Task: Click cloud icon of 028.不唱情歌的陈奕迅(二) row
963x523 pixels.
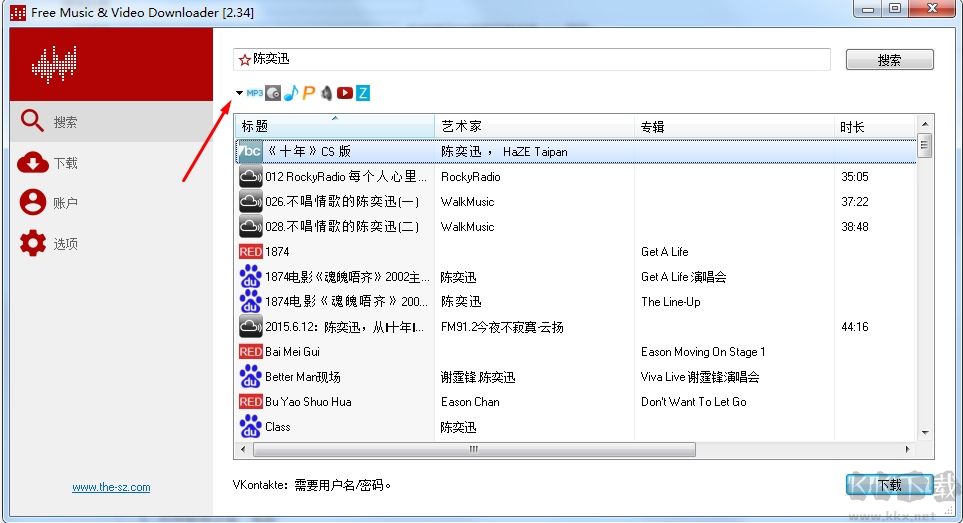Action: (251, 227)
